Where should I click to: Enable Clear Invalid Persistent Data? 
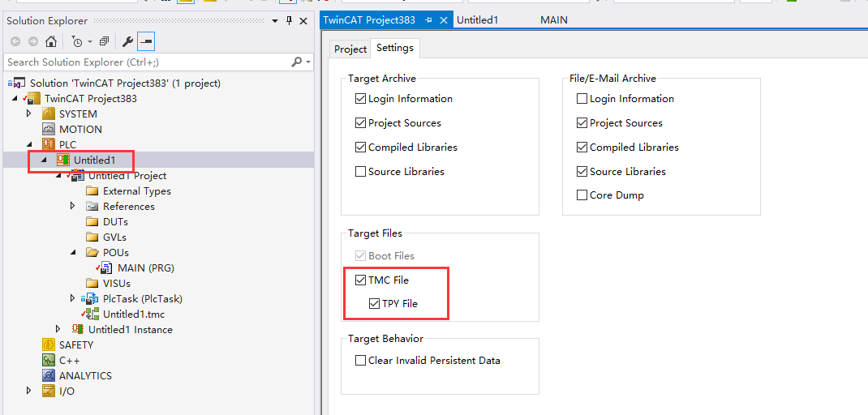coord(360,361)
